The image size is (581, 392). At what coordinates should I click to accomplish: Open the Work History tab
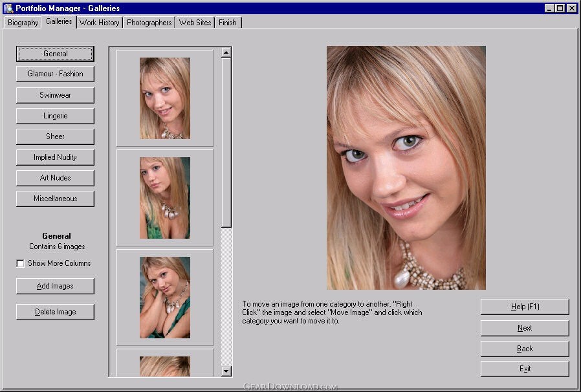pyautogui.click(x=99, y=23)
